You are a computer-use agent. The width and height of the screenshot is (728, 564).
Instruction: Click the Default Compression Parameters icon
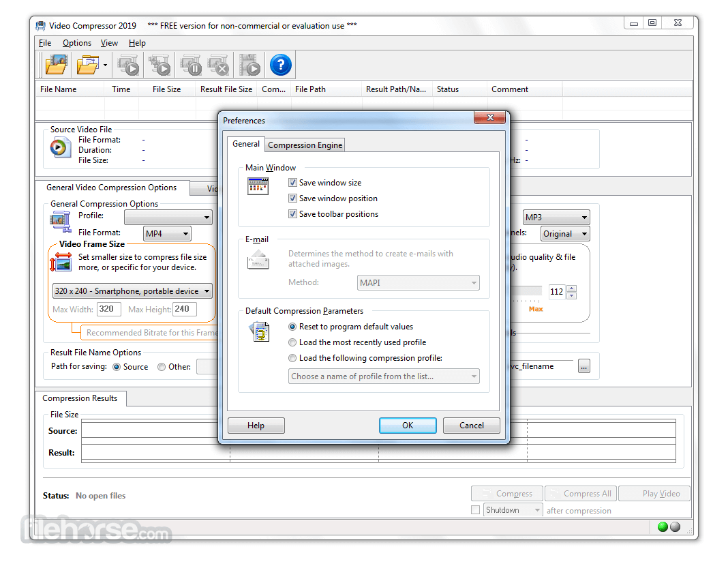pyautogui.click(x=259, y=331)
